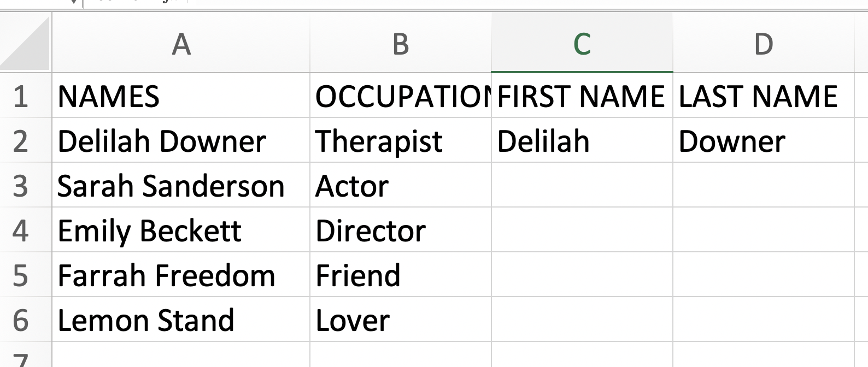
Task: Click the NAMES header cell
Action: pyautogui.click(x=181, y=96)
